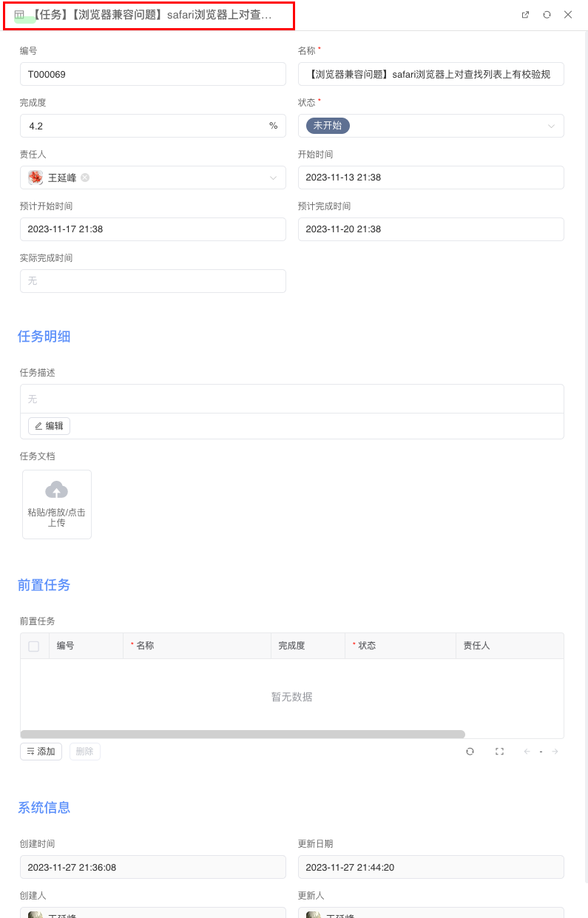Click the 更新日期 field
Image resolution: width=588 pixels, height=918 pixels.
click(431, 867)
